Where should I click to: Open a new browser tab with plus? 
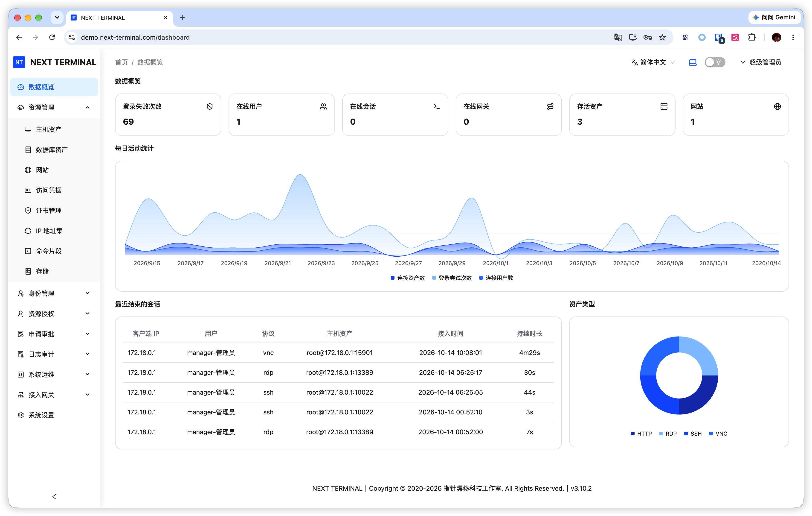point(182,18)
